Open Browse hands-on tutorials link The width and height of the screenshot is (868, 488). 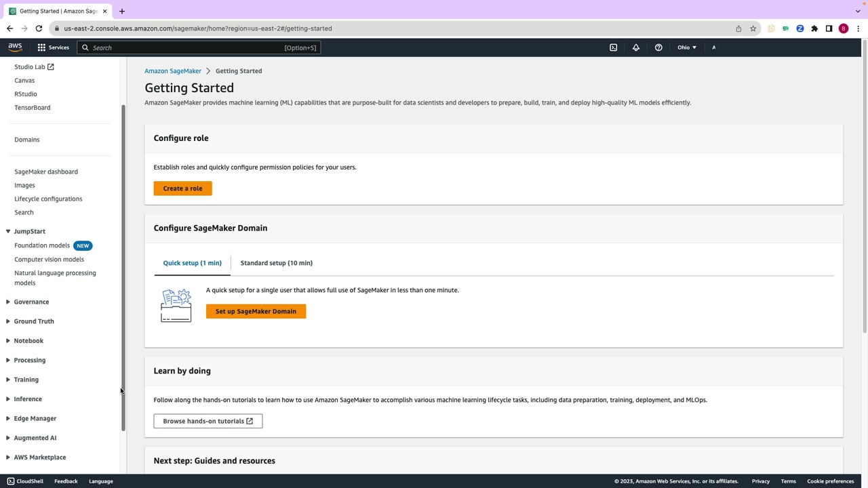pos(208,421)
